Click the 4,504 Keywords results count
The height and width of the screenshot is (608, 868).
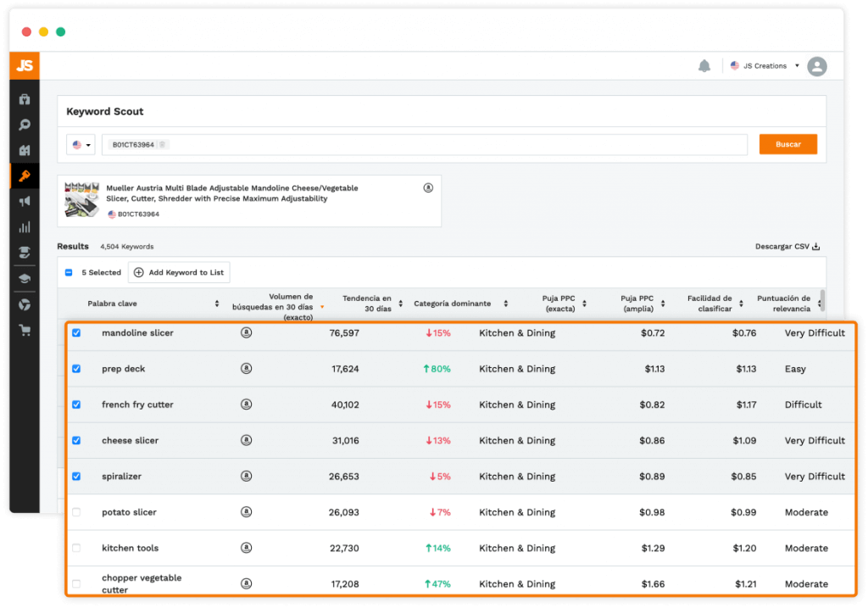(127, 247)
